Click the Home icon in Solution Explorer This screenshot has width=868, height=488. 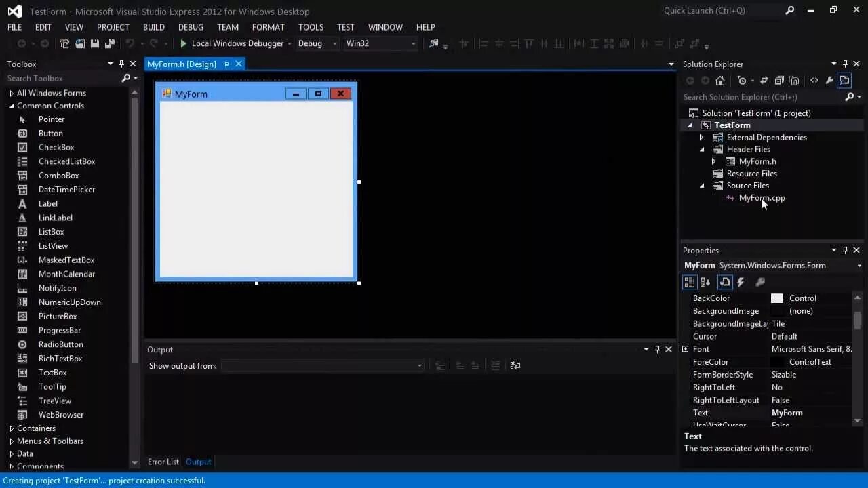720,81
